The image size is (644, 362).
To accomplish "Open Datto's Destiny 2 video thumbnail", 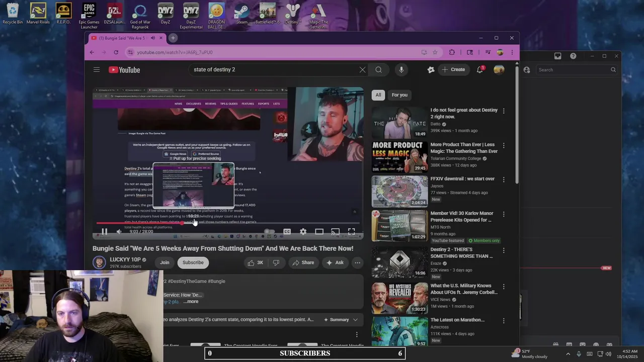I will (x=399, y=123).
